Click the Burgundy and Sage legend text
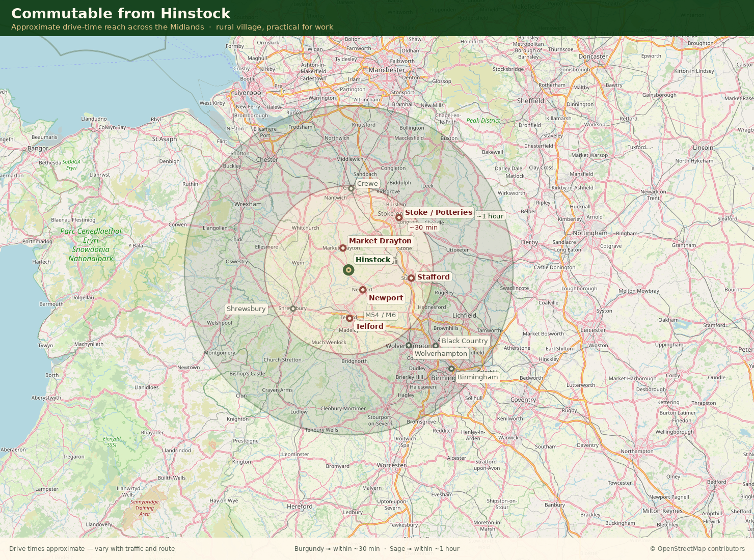Image resolution: width=754 pixels, height=560 pixels. pyautogui.click(x=377, y=549)
